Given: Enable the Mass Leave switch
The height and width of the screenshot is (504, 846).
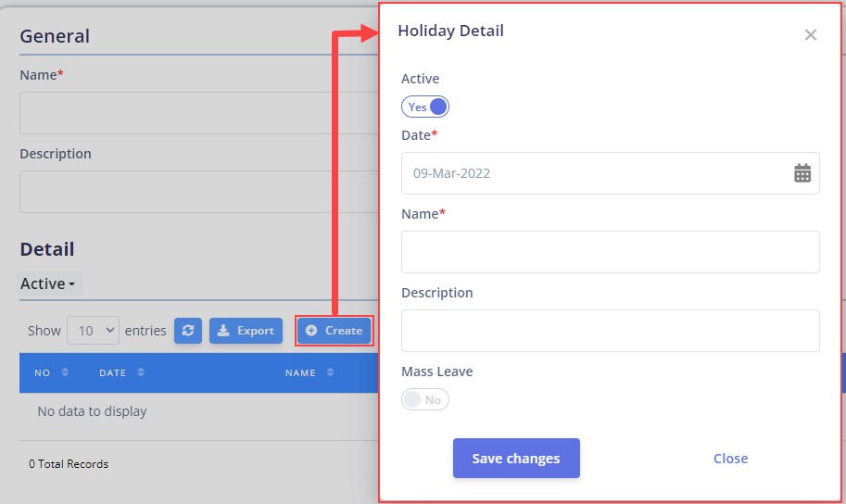Looking at the screenshot, I should (x=425, y=399).
